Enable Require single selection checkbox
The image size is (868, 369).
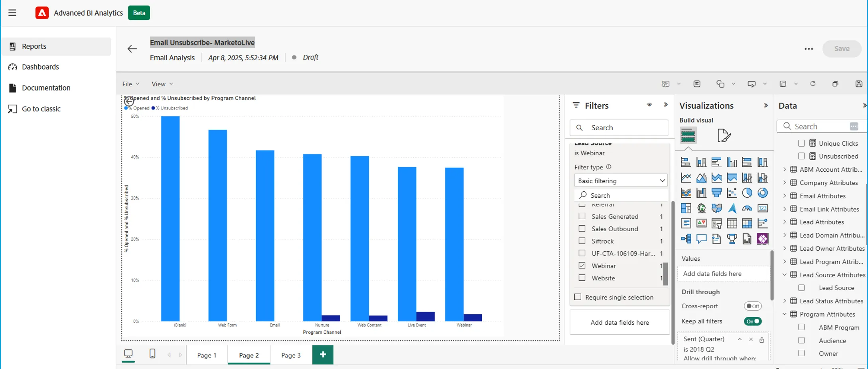click(578, 297)
